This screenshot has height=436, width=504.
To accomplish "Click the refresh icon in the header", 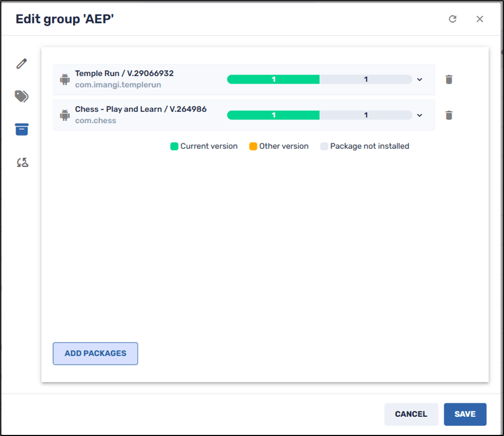I will coord(452,19).
